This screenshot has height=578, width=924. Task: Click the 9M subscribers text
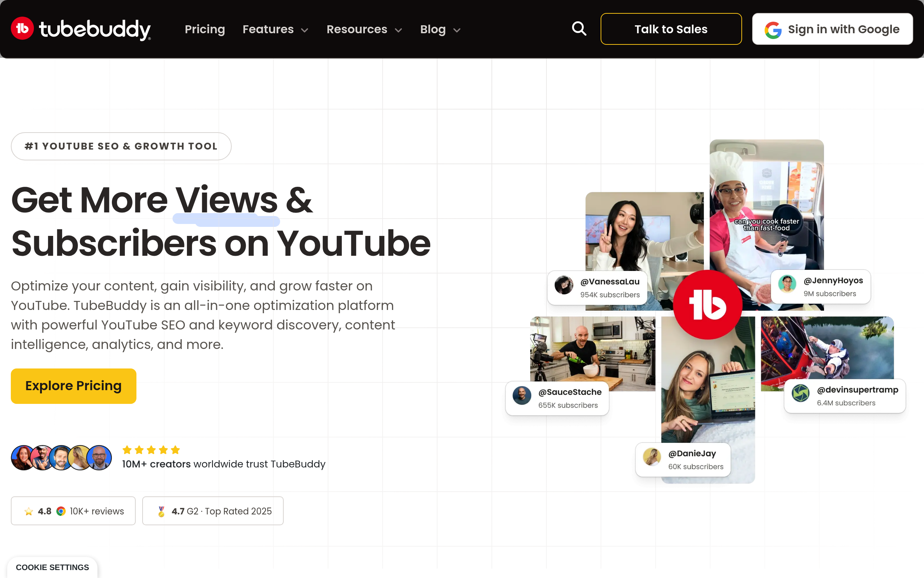pyautogui.click(x=830, y=294)
